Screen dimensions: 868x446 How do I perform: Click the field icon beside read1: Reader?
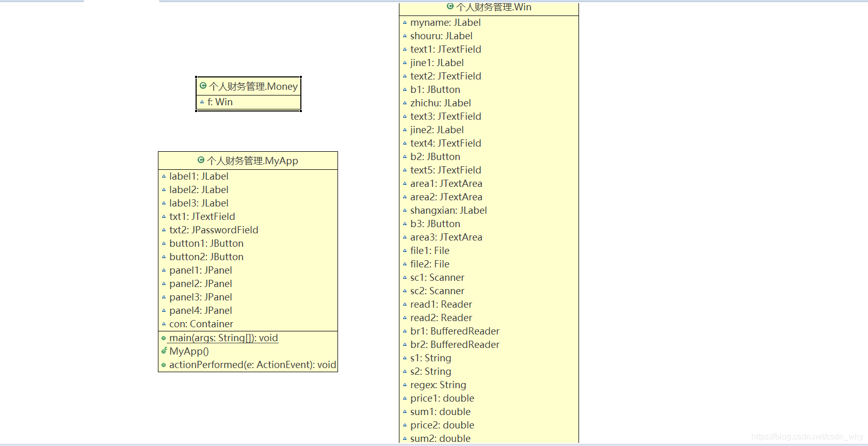[x=405, y=305]
